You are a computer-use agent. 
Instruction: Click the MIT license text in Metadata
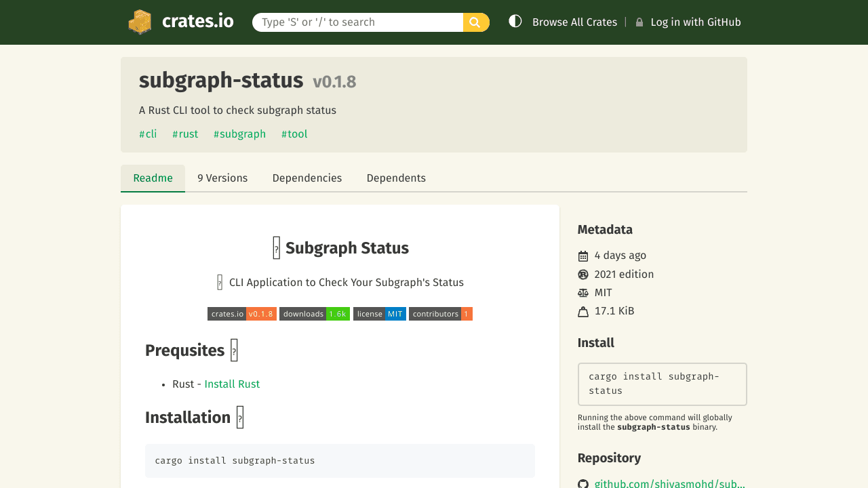(x=604, y=293)
